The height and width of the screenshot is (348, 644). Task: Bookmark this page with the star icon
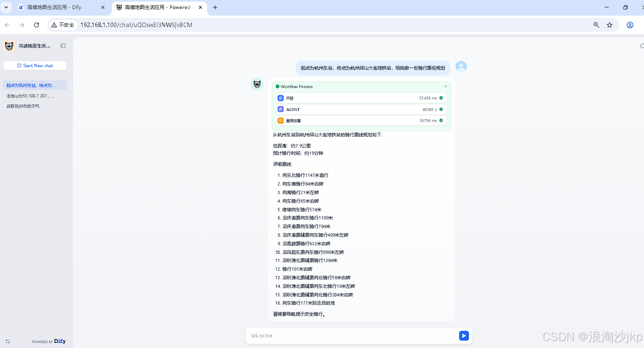610,25
